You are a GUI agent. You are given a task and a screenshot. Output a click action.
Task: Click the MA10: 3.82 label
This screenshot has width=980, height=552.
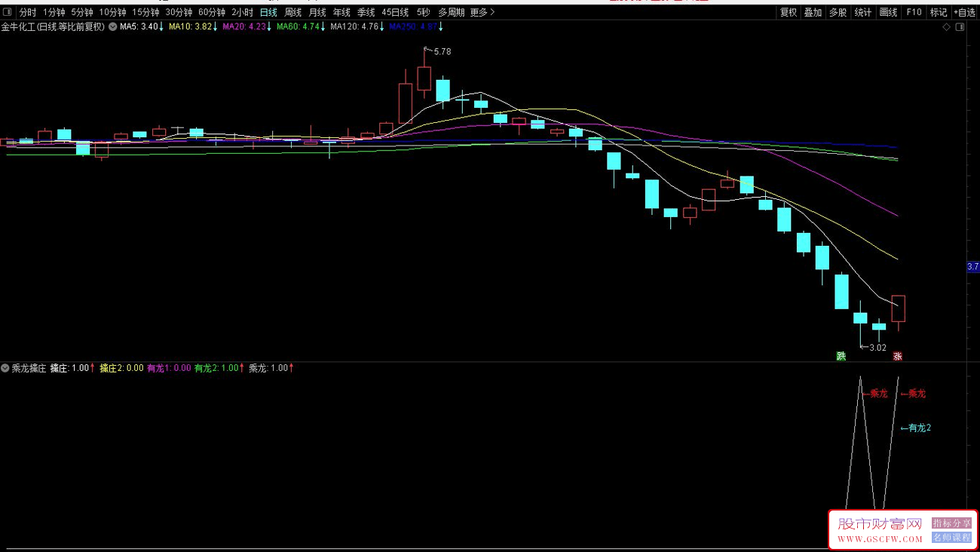pos(193,27)
